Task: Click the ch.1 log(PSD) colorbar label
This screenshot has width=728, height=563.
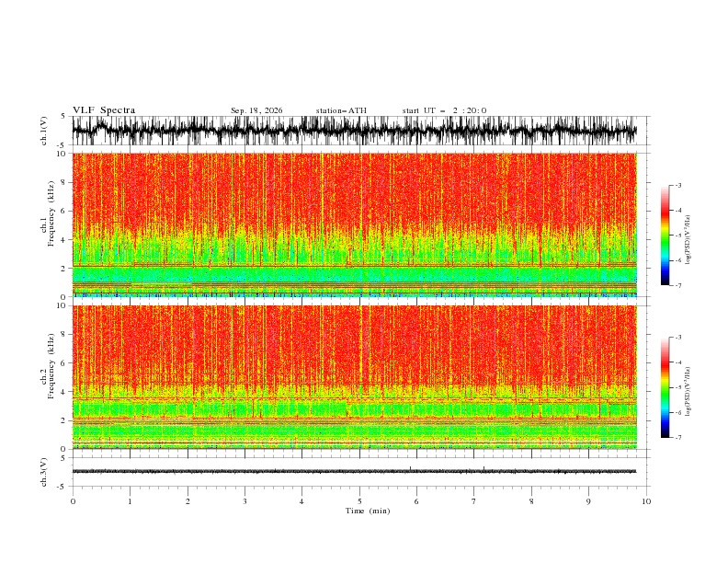Action: click(x=688, y=240)
